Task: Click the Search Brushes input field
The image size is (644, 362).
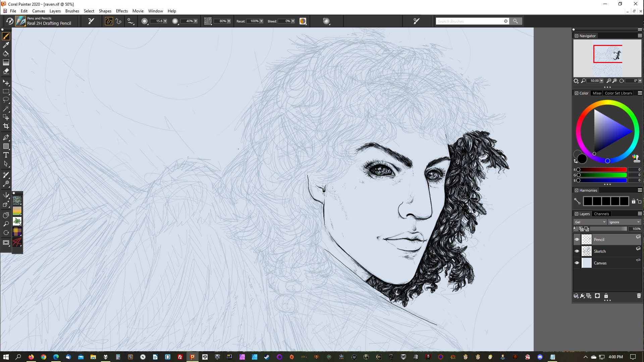Action: coord(470,21)
